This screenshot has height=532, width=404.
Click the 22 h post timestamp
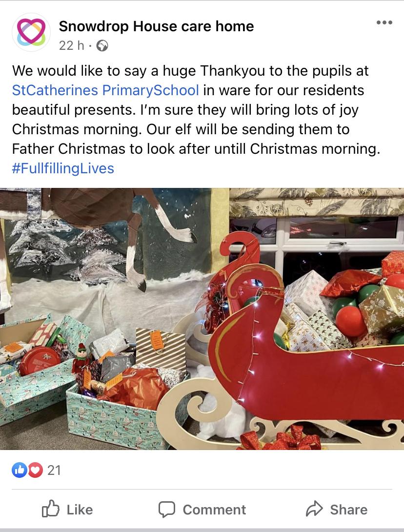[72, 45]
